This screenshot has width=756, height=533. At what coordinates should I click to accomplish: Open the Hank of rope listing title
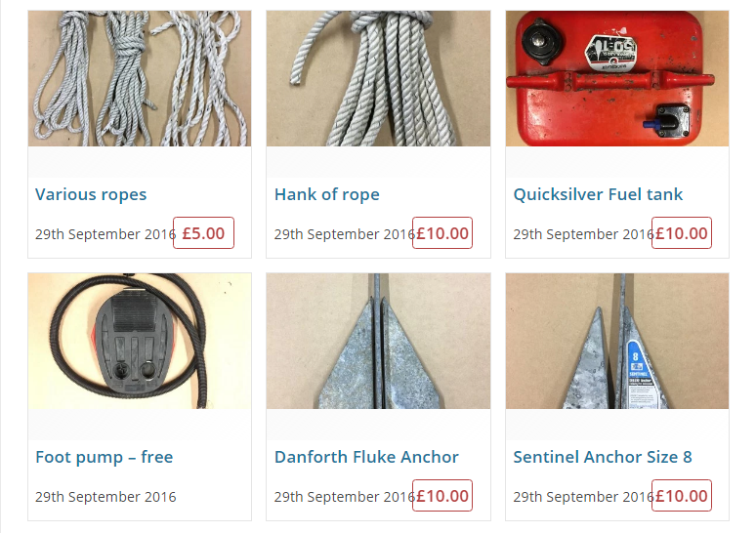[x=327, y=194]
